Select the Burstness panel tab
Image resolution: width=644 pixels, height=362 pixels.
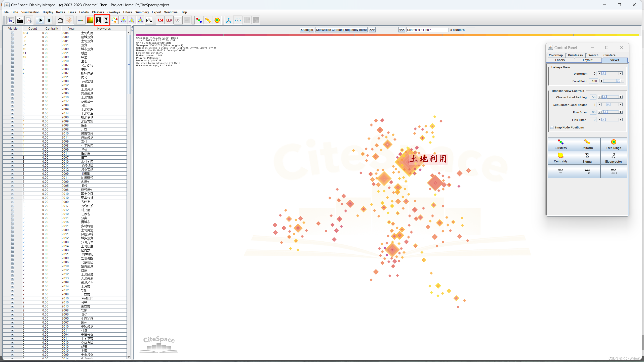(x=575, y=55)
